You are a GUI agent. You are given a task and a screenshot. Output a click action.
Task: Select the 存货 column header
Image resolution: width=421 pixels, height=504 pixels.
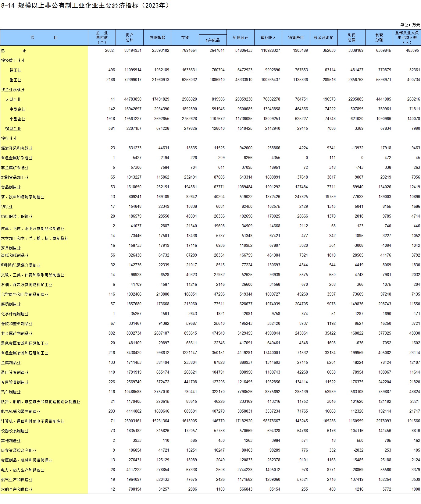pyautogui.click(x=185, y=37)
